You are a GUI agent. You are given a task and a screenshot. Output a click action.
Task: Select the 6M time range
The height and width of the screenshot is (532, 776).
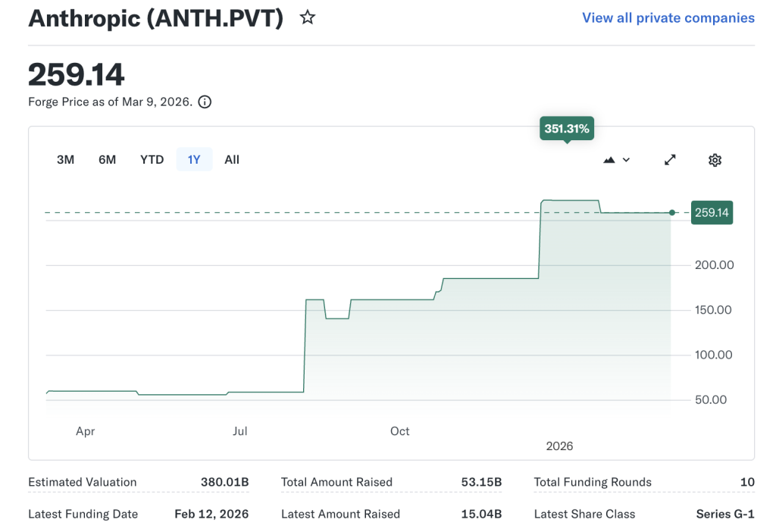tap(107, 160)
